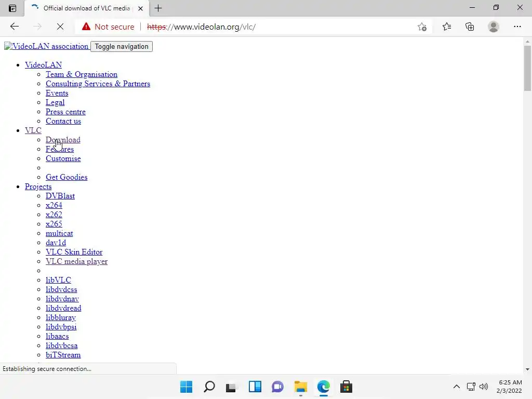Viewport: 532px width, 399px height.
Task: Open the x262 link
Action: click(54, 215)
